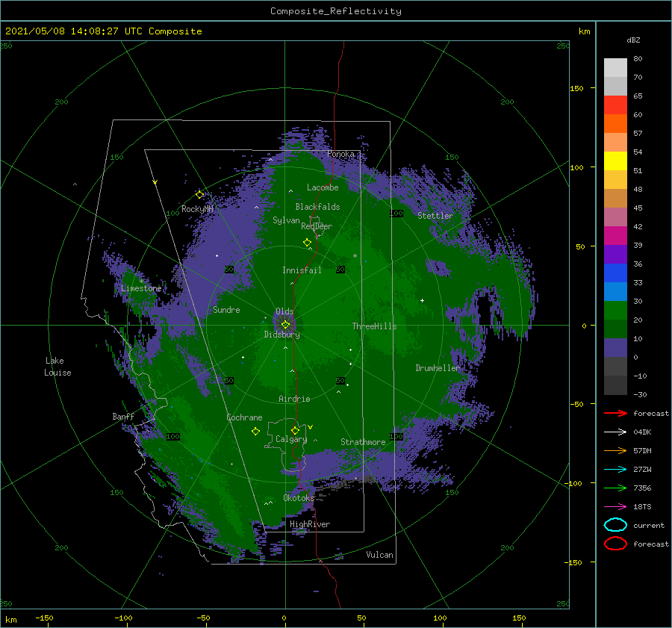The height and width of the screenshot is (628, 672).
Task: Select the light blue 33-30 dBZ swatch
Action: point(615,292)
